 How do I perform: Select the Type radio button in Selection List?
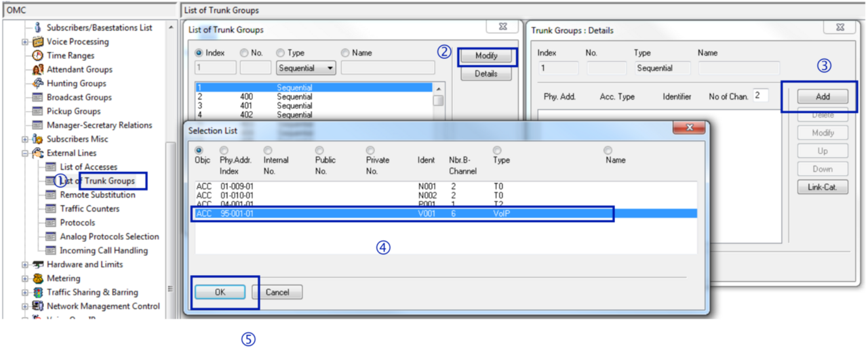click(497, 150)
